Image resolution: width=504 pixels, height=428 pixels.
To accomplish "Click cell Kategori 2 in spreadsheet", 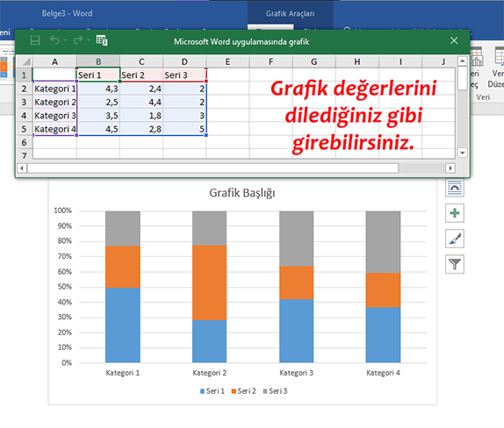I will (x=54, y=102).
